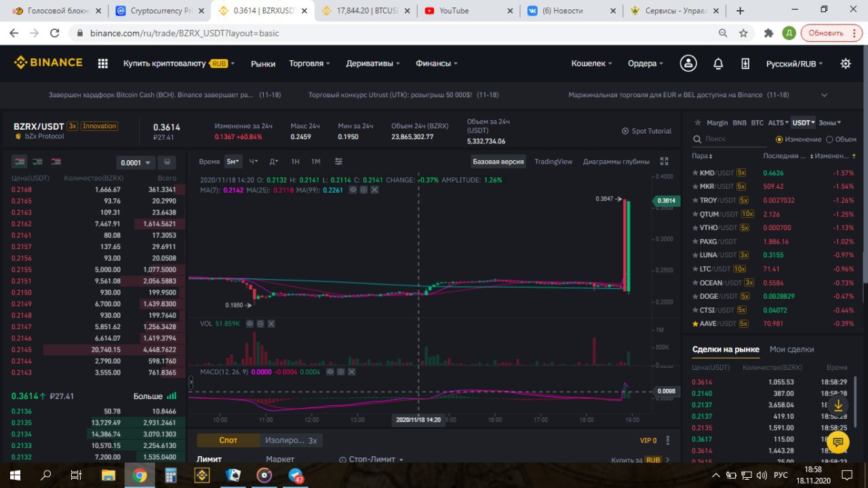Screen dimensions: 868x488
Task: Remove the VOL indicator
Action: pos(271,324)
